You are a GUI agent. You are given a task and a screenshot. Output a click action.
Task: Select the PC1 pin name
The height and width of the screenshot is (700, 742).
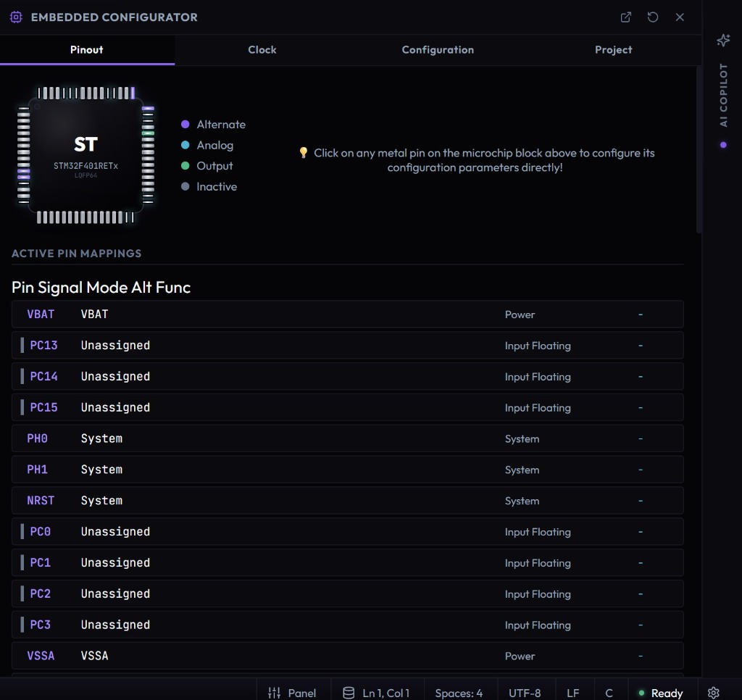(41, 563)
